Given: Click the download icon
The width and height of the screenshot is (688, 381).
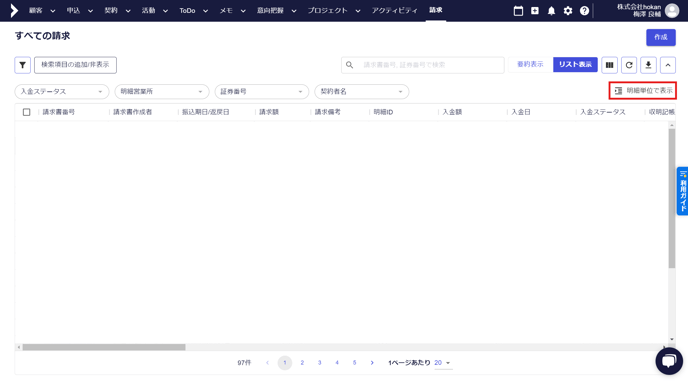Looking at the screenshot, I should 648,65.
